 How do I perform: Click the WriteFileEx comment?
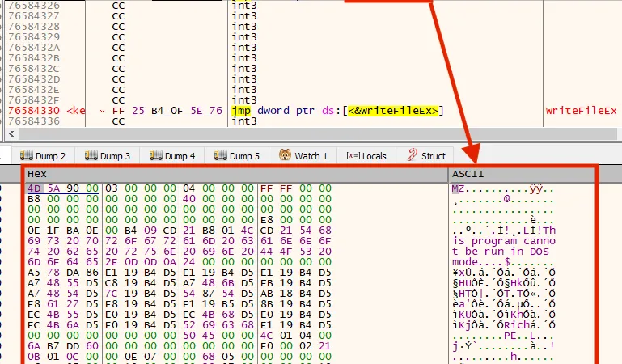581,111
